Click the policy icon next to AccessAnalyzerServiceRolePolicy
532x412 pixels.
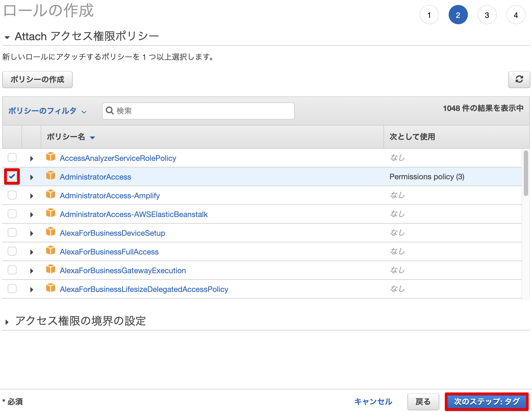click(x=51, y=157)
